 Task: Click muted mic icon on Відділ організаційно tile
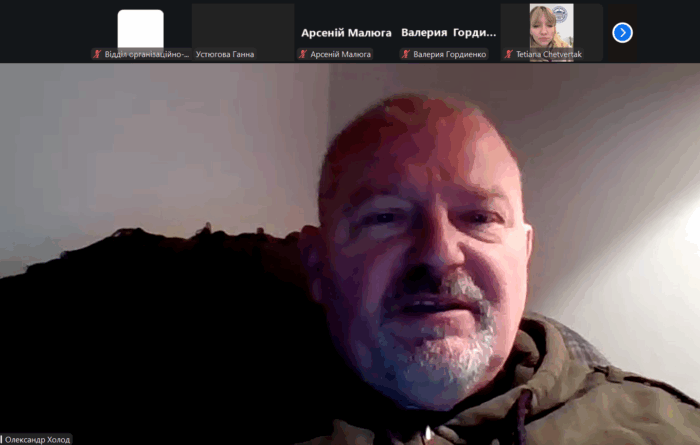97,54
